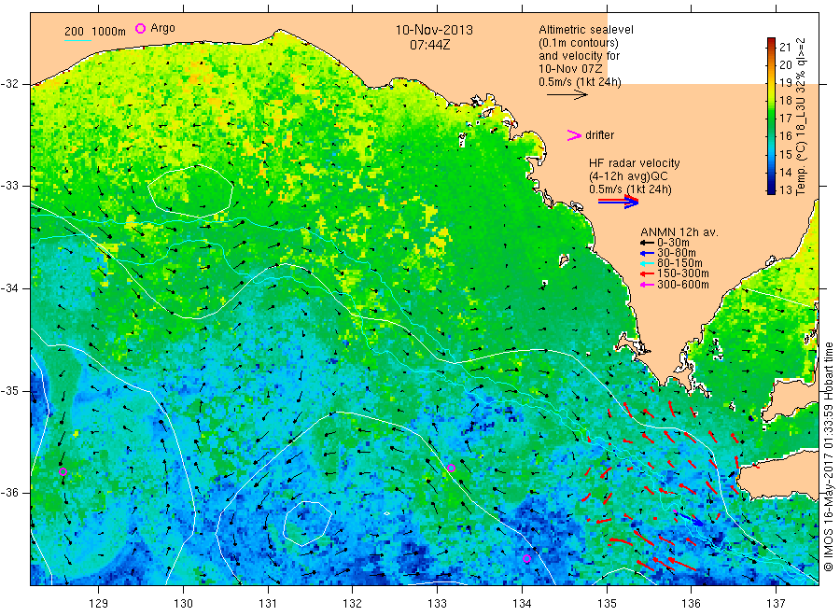Click the "10-Nov-2013" date label
Viewport: 840px width, 616px height.
point(434,30)
